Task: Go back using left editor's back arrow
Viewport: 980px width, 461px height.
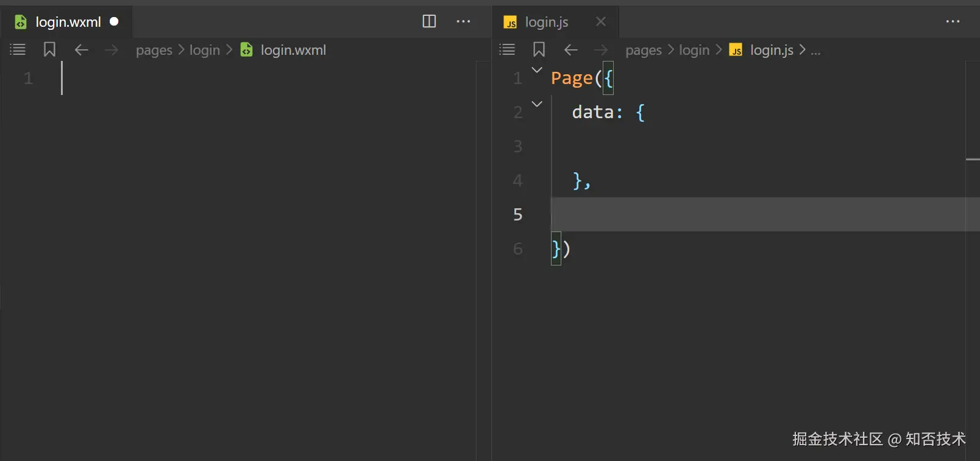Action: click(81, 50)
